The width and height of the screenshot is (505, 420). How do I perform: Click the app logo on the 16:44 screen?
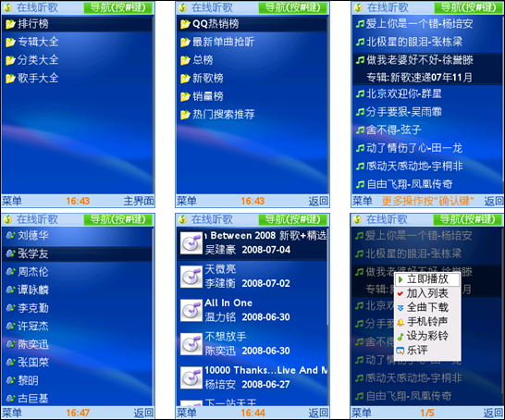click(182, 219)
